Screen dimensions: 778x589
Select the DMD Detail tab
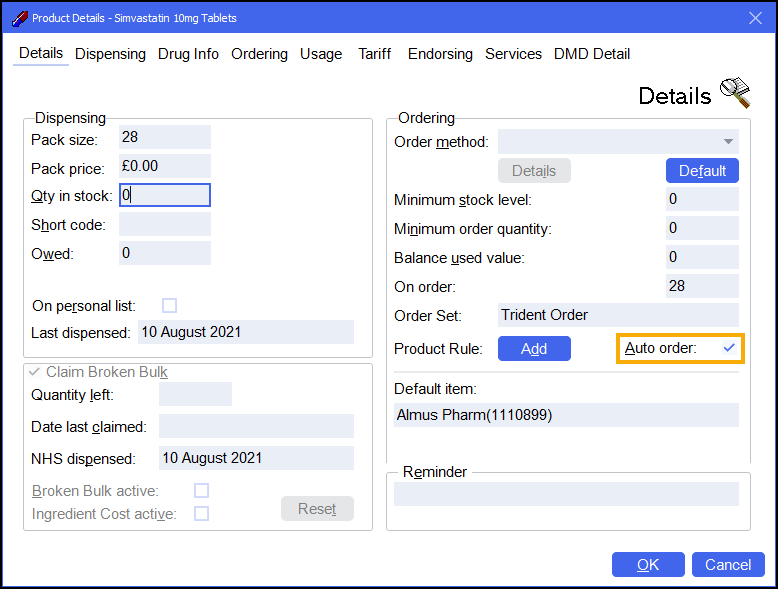[592, 54]
